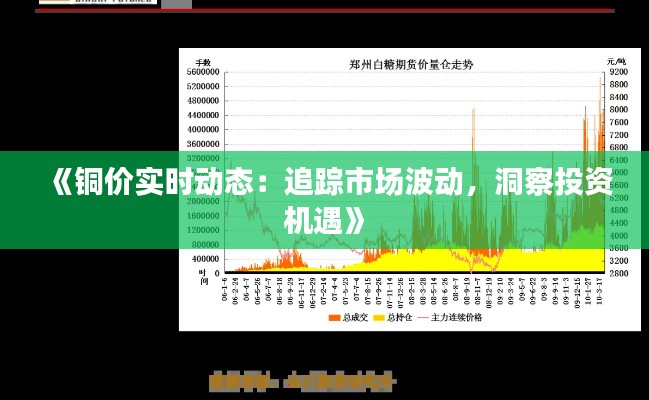This screenshot has width=649, height=400.
Task: Click the 元/吨 right axis unit label
Action: pyautogui.click(x=616, y=62)
